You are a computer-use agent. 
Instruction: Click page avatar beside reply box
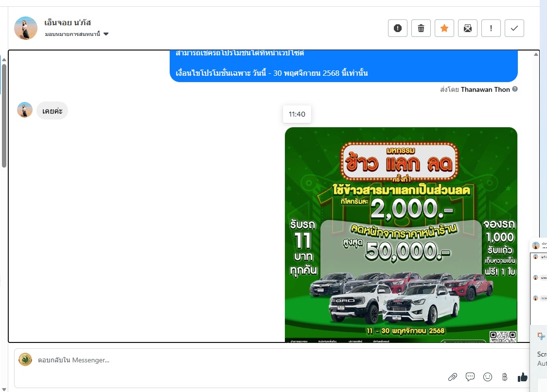coord(25,359)
